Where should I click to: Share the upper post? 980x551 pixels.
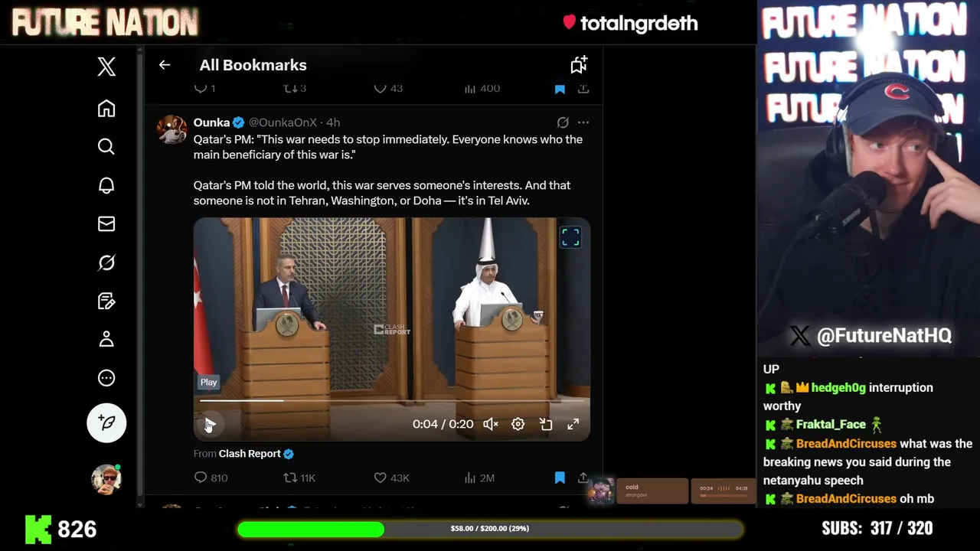pyautogui.click(x=583, y=89)
